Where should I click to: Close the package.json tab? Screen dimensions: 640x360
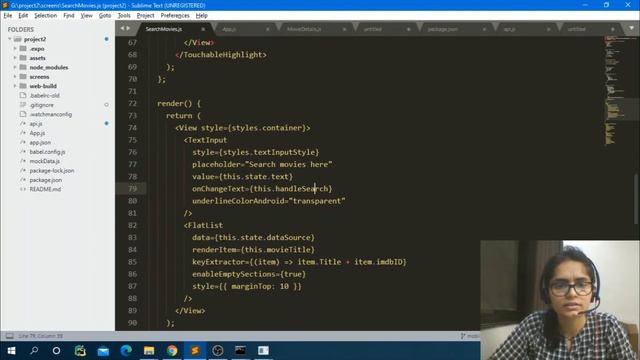[484, 29]
